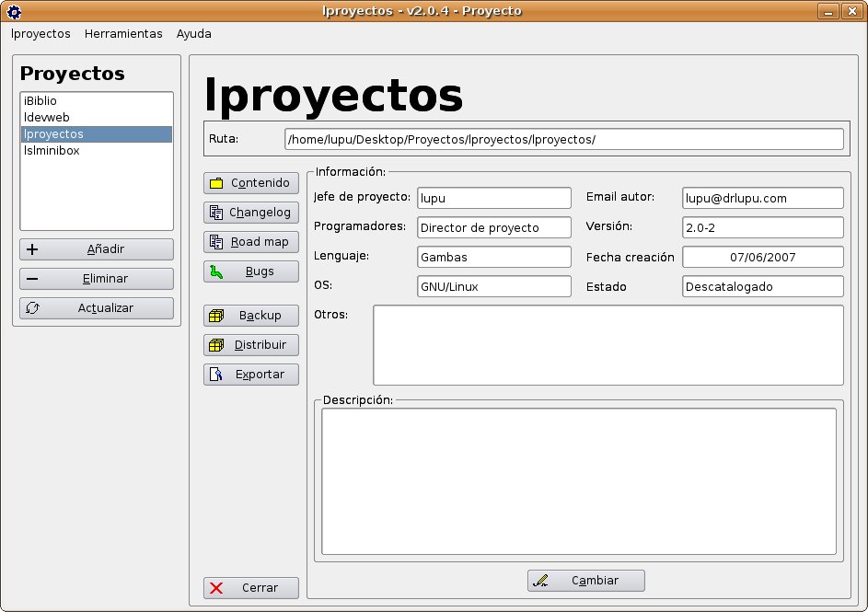868x612 pixels.
Task: Click the Email autor field
Action: (x=762, y=198)
